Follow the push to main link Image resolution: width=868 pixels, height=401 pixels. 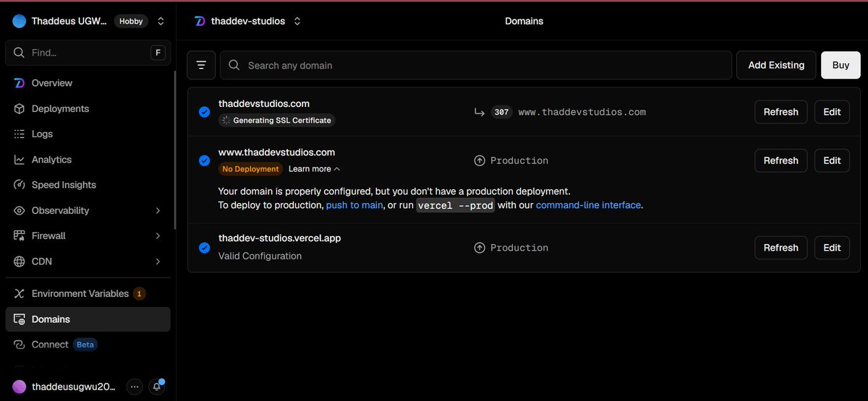coord(354,205)
